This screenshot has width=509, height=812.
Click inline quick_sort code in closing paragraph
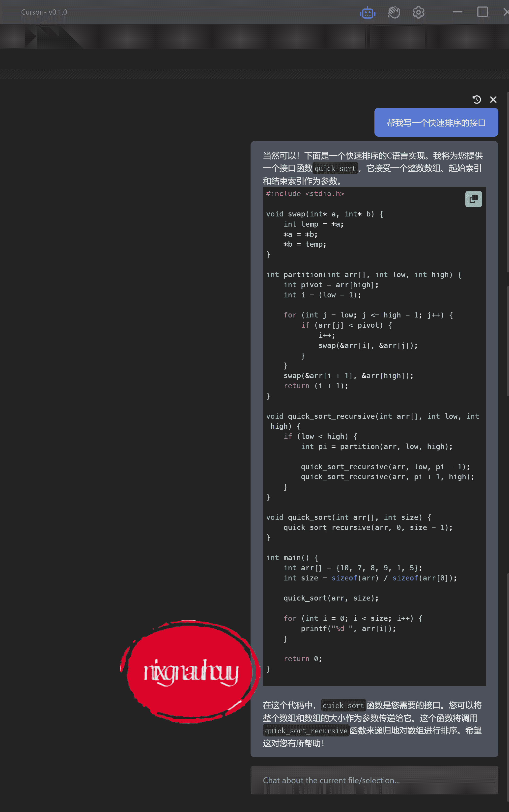click(x=343, y=705)
